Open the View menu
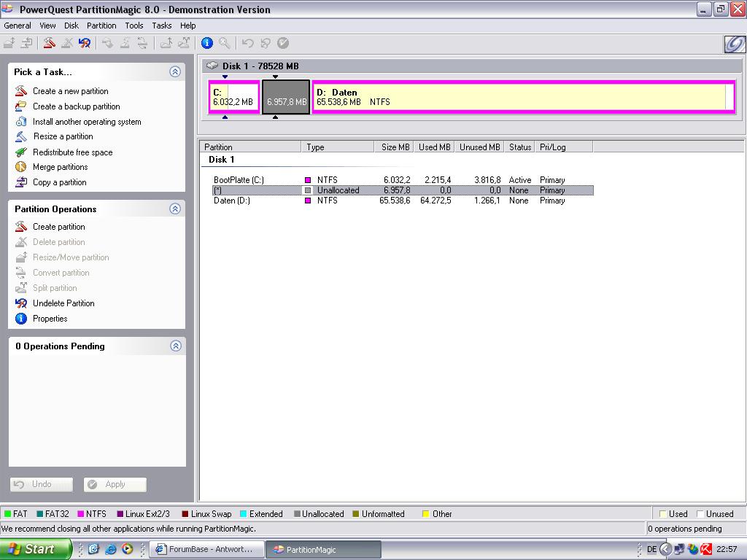 click(47, 26)
